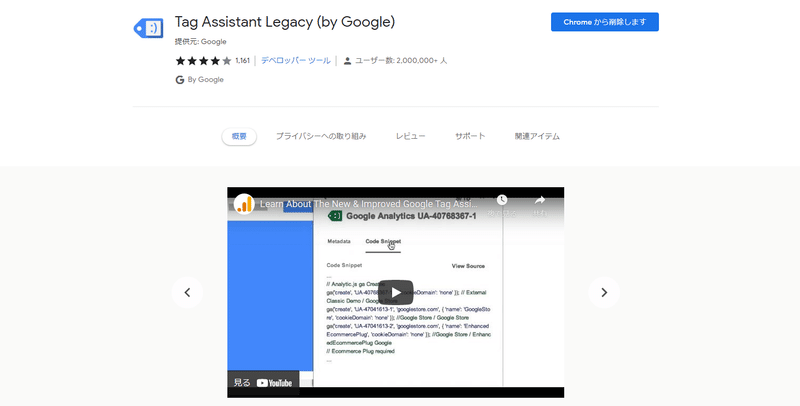The image size is (800, 406).
Task: Open the デベロッパー ツール category link
Action: click(x=296, y=61)
